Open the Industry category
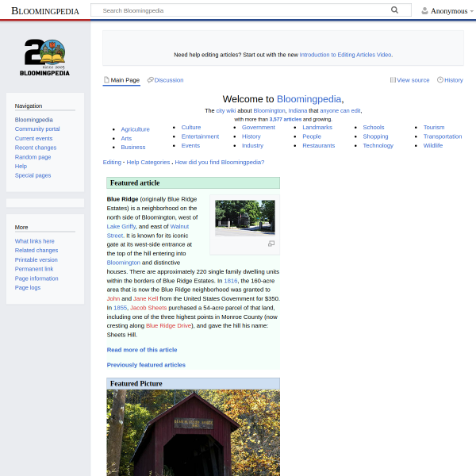The height and width of the screenshot is (476, 476). click(x=252, y=146)
